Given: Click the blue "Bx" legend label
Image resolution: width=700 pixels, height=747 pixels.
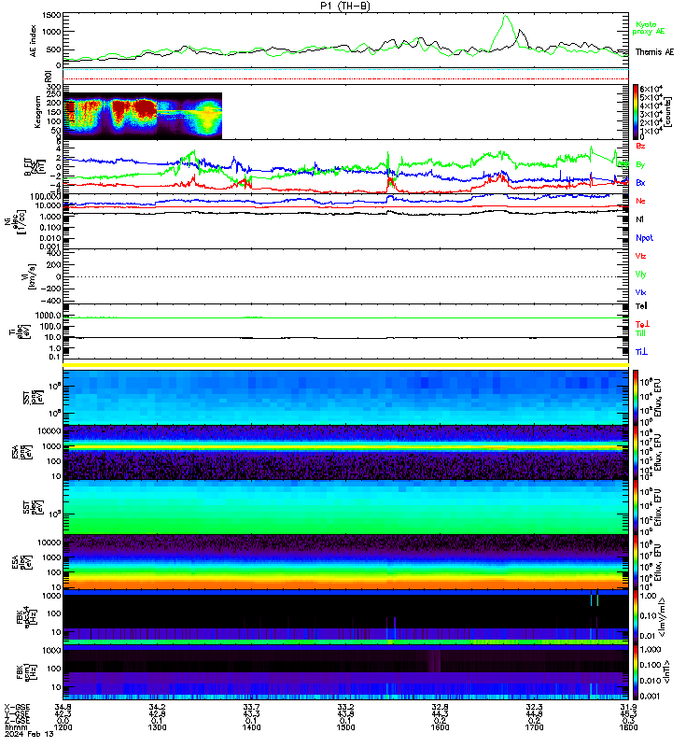Looking at the screenshot, I should click(640, 182).
